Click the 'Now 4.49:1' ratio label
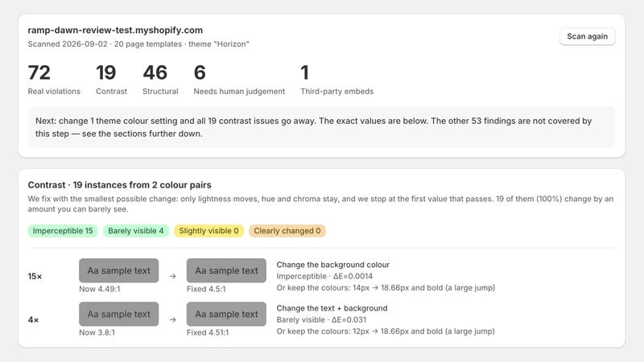Screen dimensions: 644x362 (x=100, y=289)
